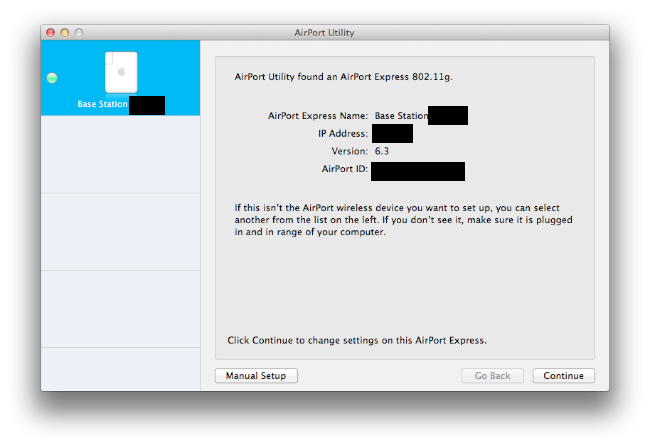650x448 pixels.
Task: Click the green status indicator light
Action: click(x=52, y=78)
